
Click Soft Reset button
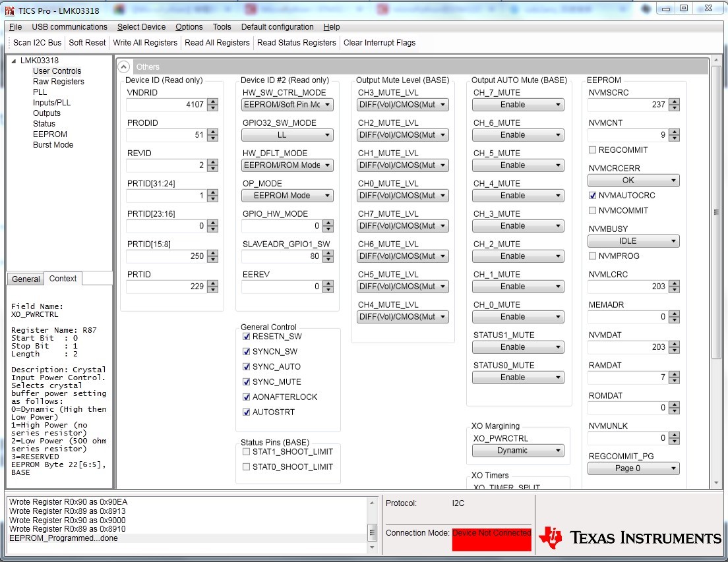click(x=87, y=43)
